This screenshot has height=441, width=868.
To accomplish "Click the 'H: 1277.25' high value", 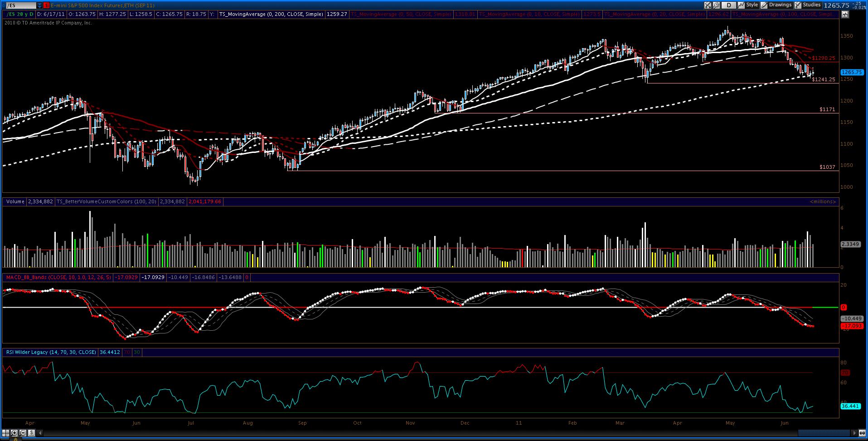I will (x=112, y=14).
